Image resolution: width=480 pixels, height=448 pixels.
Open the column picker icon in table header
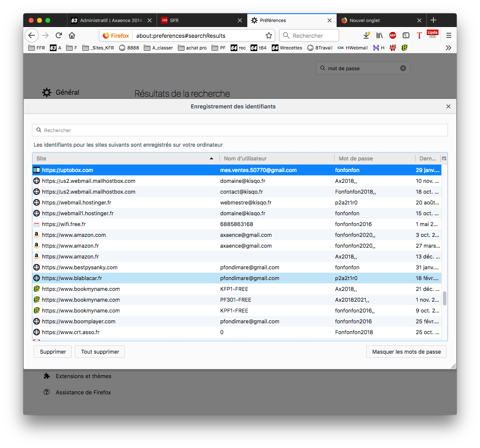click(444, 158)
